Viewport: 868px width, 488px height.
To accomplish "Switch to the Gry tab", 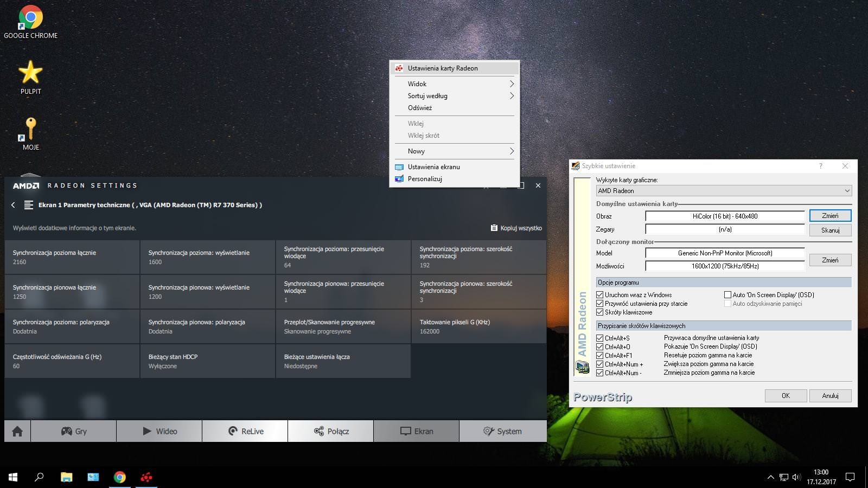I will tap(74, 431).
